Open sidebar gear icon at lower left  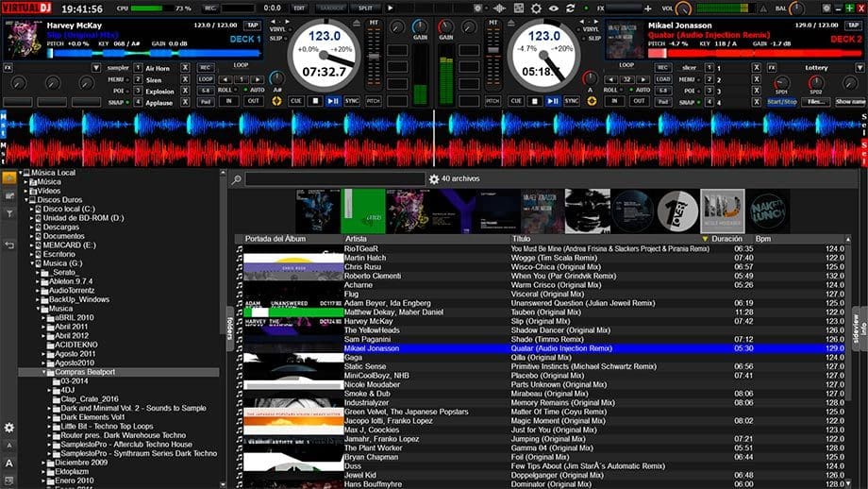click(x=9, y=428)
